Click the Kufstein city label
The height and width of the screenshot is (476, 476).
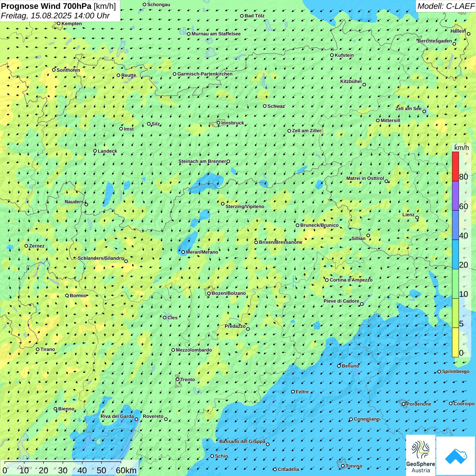point(344,55)
